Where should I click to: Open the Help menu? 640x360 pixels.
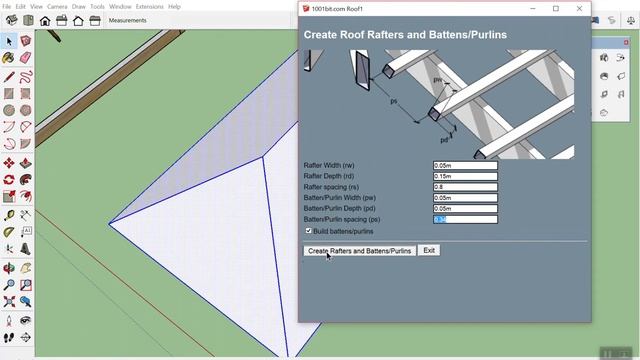(174, 7)
